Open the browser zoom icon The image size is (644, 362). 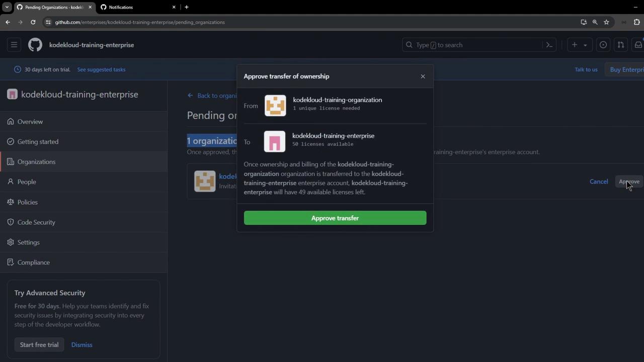[595, 22]
